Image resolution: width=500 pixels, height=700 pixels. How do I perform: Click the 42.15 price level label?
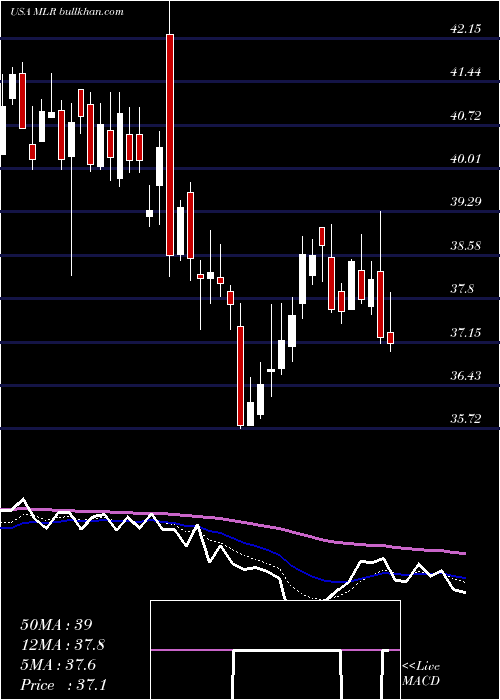click(x=465, y=29)
